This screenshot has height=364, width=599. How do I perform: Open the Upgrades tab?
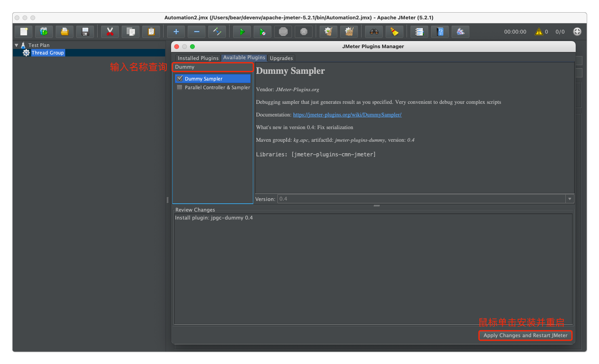pyautogui.click(x=281, y=58)
